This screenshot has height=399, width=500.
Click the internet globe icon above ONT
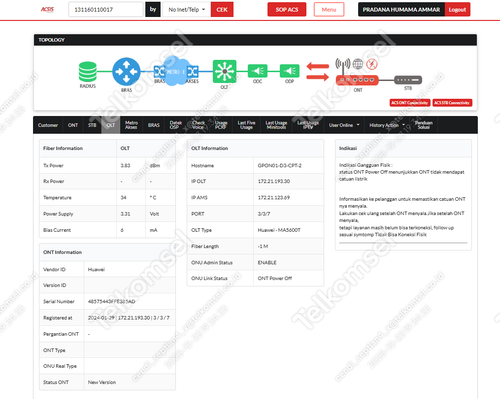(x=358, y=64)
